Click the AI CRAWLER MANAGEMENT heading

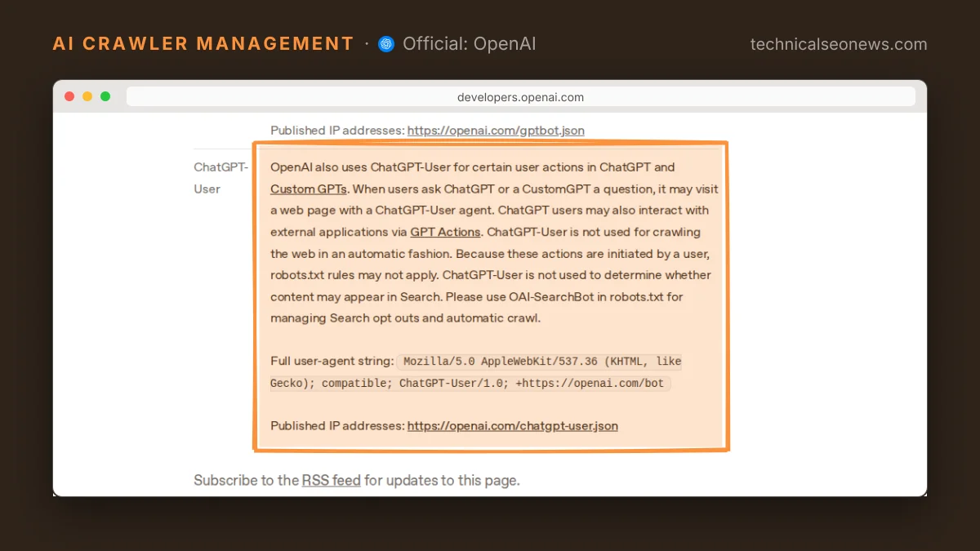coord(203,44)
